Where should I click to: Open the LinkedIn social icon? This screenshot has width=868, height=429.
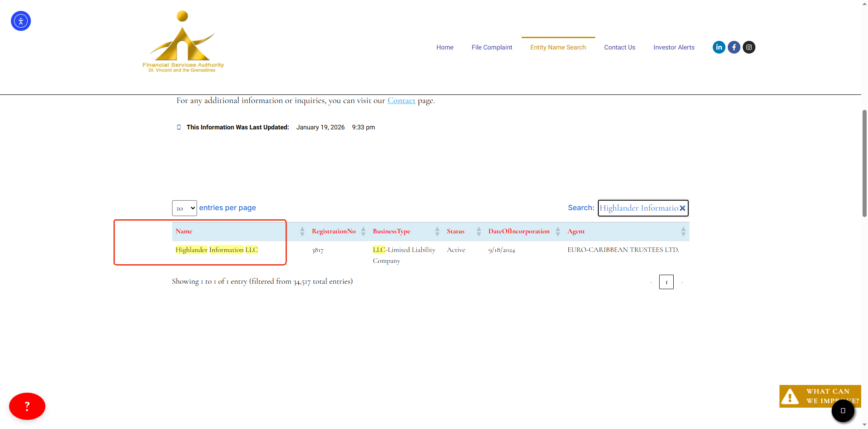[719, 47]
